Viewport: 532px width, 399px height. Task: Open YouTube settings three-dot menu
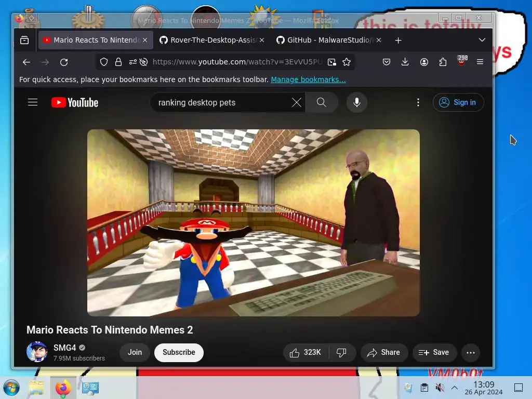pos(418,102)
